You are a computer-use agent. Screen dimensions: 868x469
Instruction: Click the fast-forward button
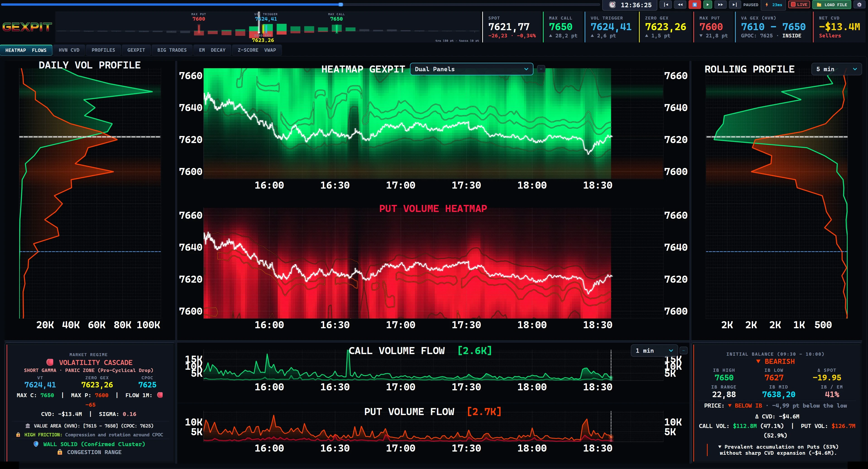pos(720,5)
